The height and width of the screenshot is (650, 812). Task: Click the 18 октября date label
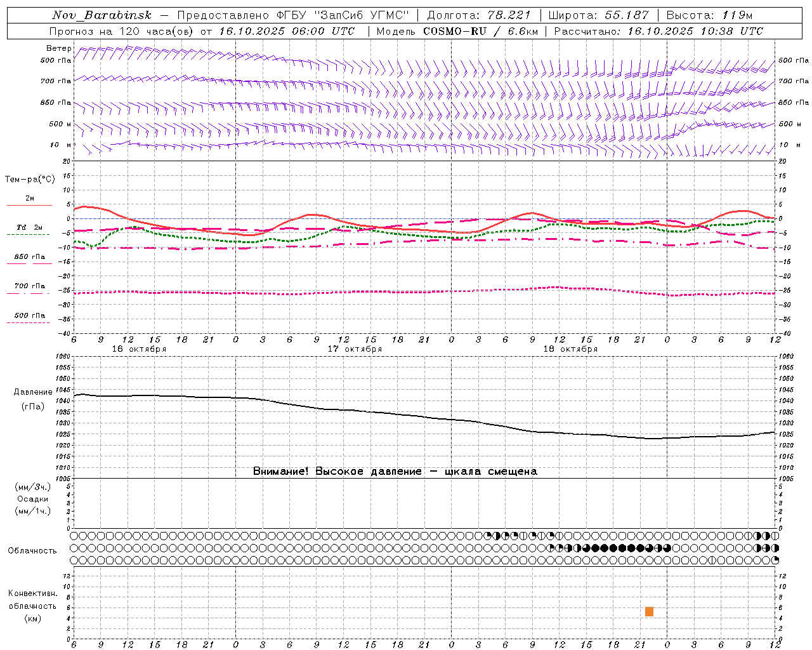(x=570, y=349)
